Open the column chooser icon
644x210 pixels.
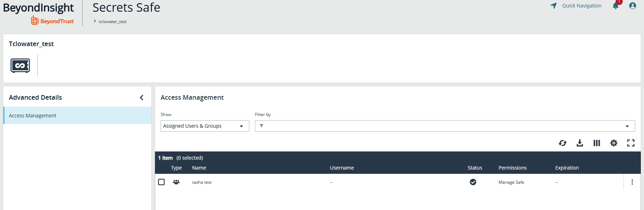pyautogui.click(x=597, y=143)
